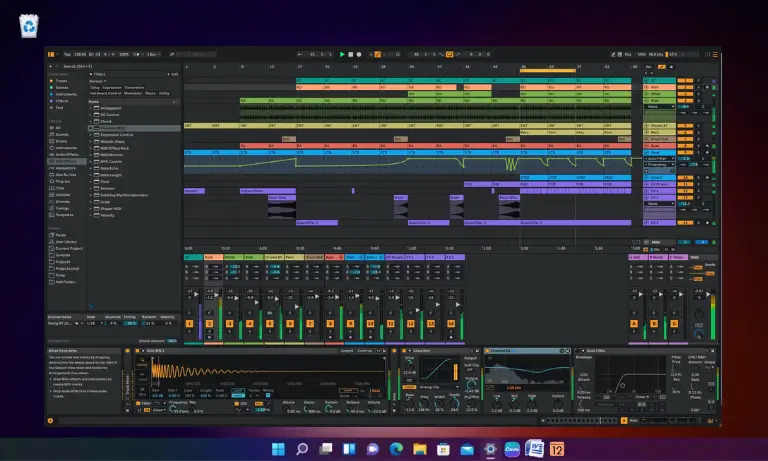768x461 pixels.
Task: Enable Draw Mode with the pencil icon
Action: 613,54
